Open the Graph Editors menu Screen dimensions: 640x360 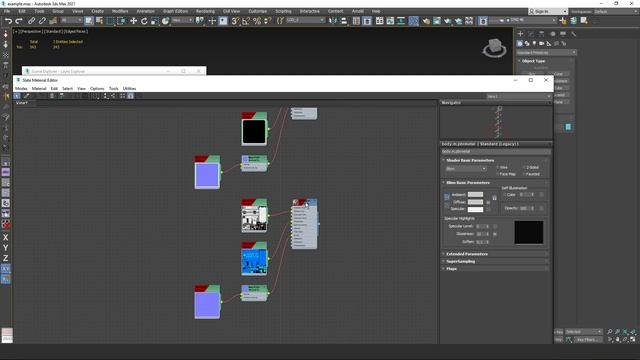click(x=176, y=11)
